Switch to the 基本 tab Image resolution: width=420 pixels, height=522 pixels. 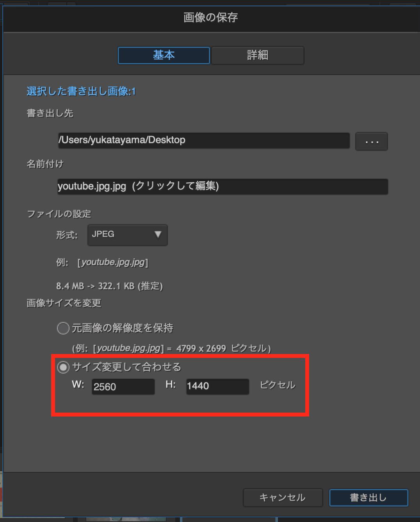click(x=164, y=55)
